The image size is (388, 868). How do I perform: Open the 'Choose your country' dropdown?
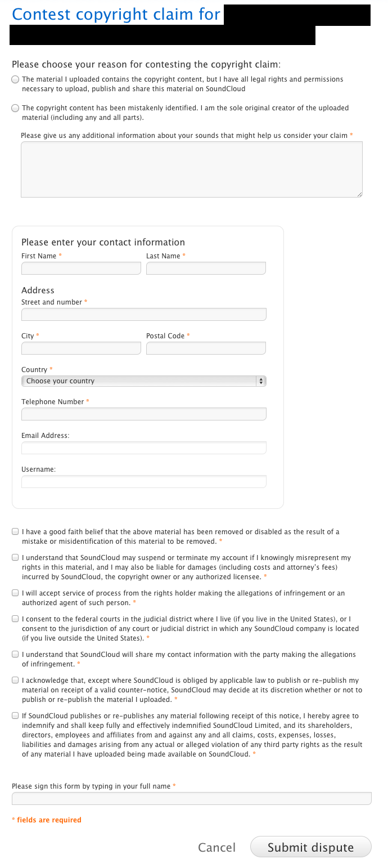pos(143,381)
